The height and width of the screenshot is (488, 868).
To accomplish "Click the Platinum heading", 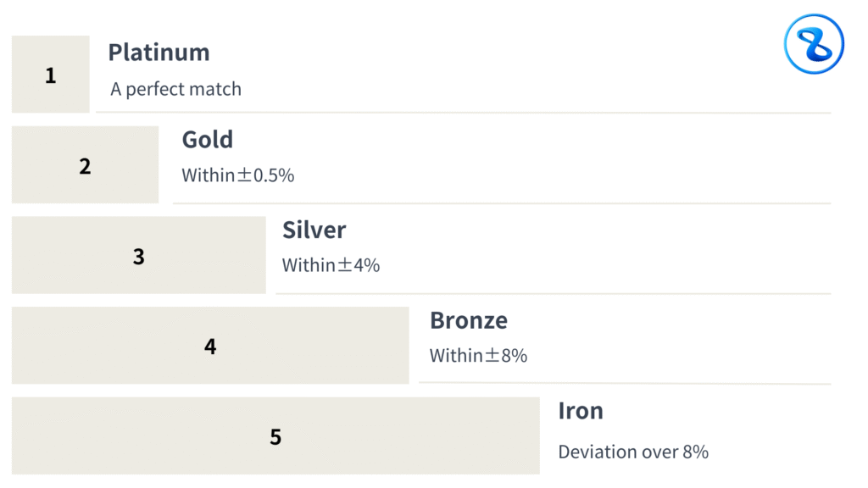I will click(x=159, y=53).
